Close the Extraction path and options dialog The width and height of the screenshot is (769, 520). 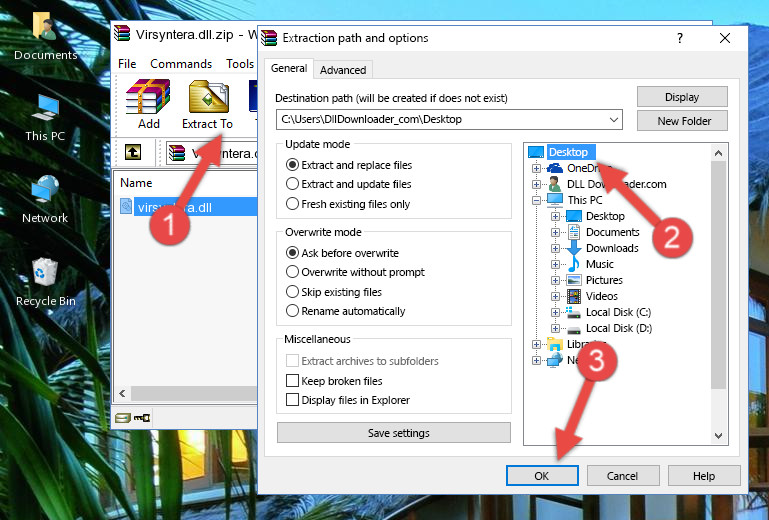(x=725, y=38)
